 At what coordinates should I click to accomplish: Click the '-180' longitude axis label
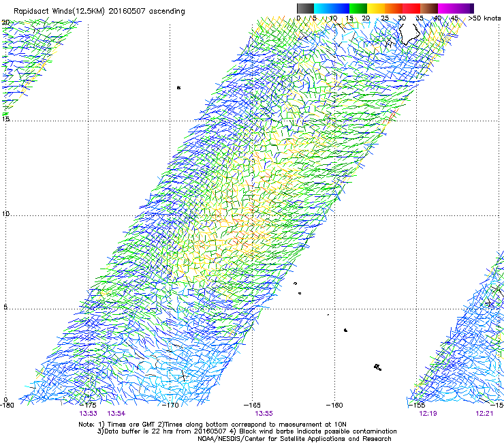pyautogui.click(x=7, y=406)
